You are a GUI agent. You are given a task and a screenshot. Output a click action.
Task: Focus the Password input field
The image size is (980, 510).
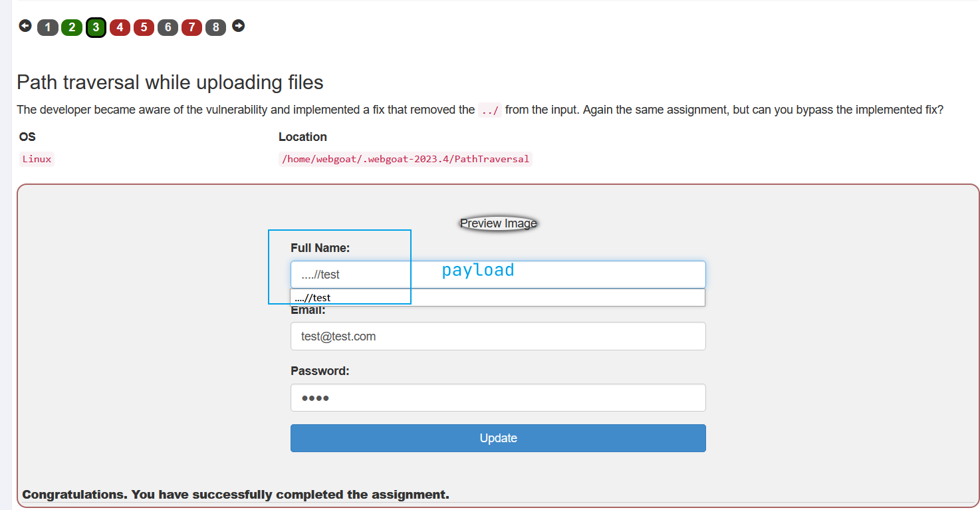click(x=497, y=398)
